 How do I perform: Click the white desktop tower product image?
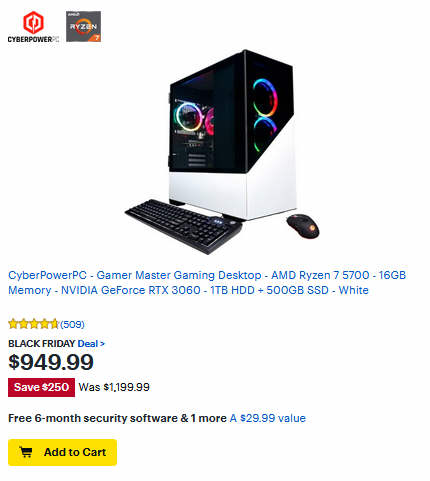232,135
